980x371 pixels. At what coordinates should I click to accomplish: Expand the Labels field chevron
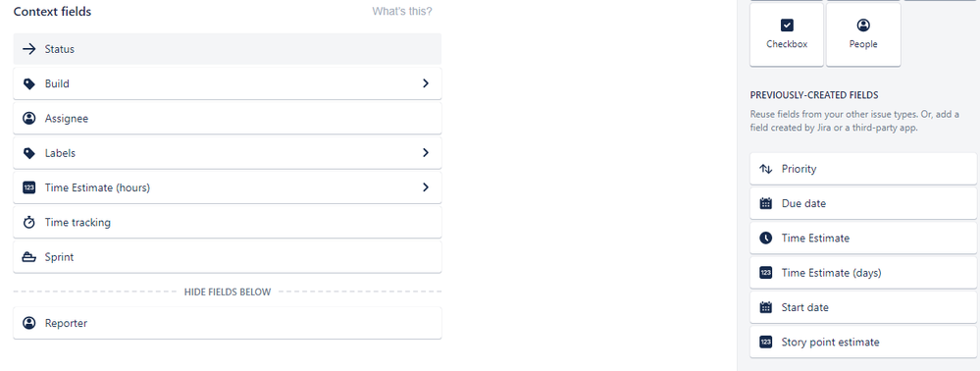pos(426,153)
